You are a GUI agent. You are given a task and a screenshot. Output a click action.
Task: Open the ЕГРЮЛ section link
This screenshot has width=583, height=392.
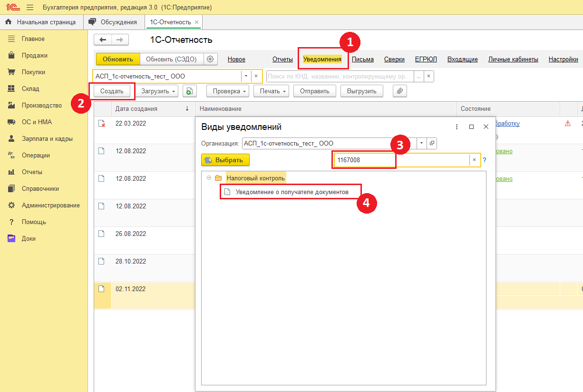coord(426,59)
